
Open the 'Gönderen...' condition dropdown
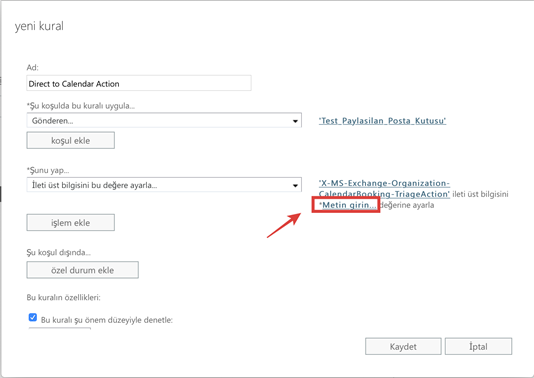click(164, 121)
